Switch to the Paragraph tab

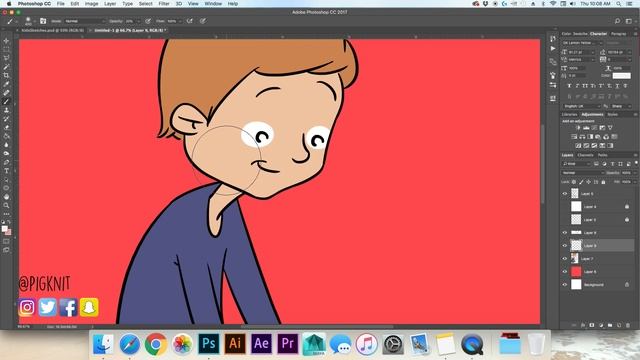[618, 34]
